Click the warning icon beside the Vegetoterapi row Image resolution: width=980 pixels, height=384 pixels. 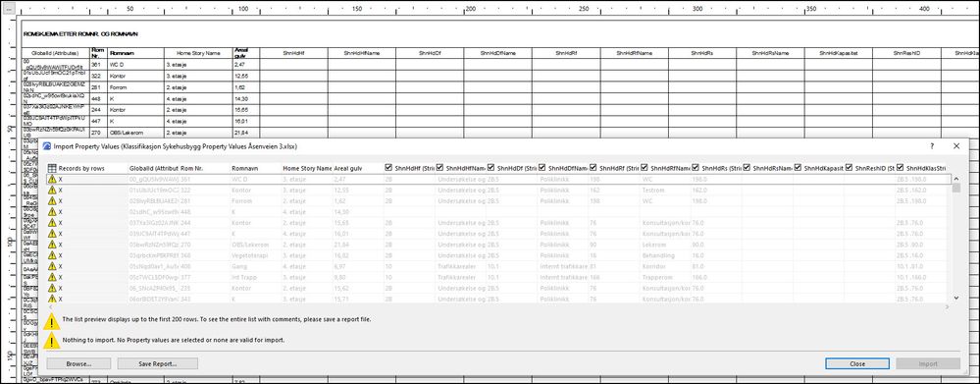coord(53,255)
